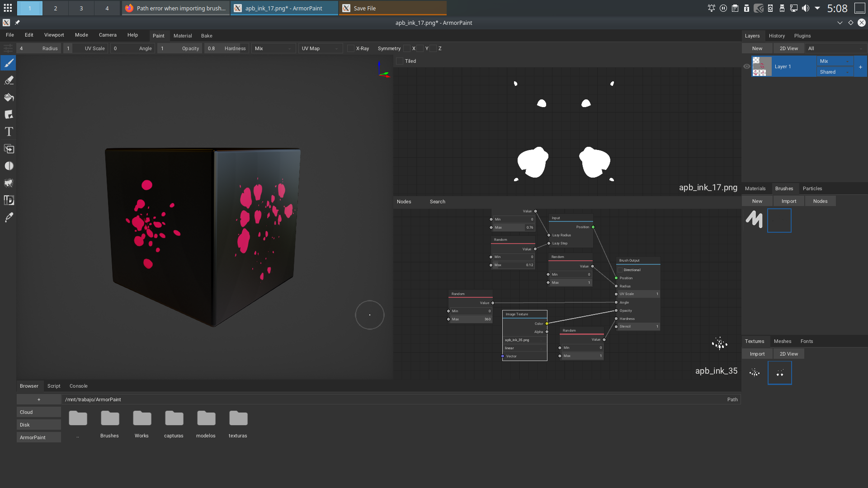Select the Eraser tool
Image resolution: width=868 pixels, height=488 pixels.
tap(9, 80)
